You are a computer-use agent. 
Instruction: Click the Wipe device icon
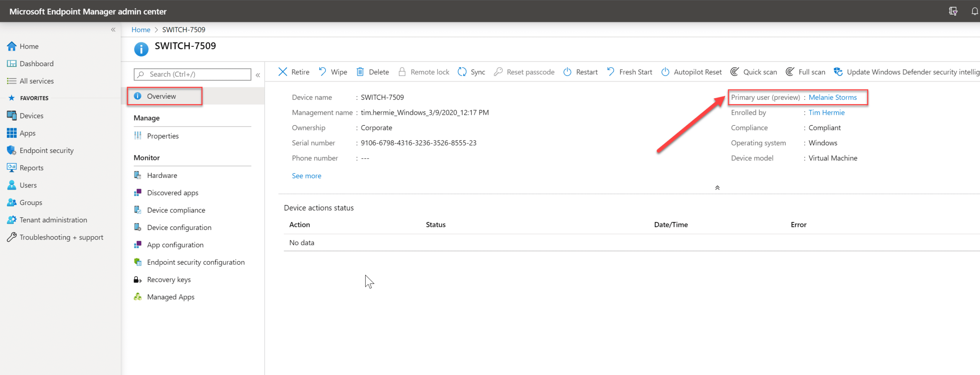[323, 72]
